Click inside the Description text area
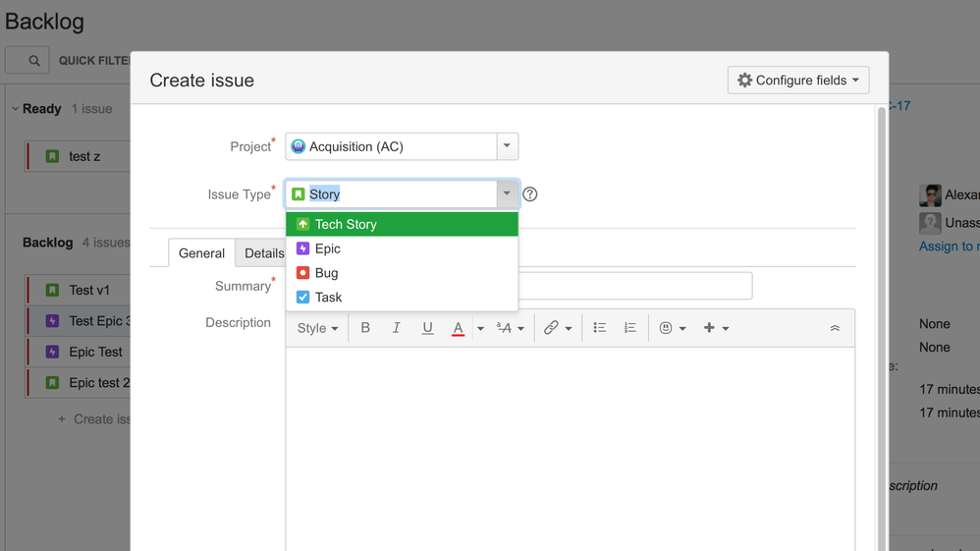Image resolution: width=980 pixels, height=551 pixels. point(570,449)
